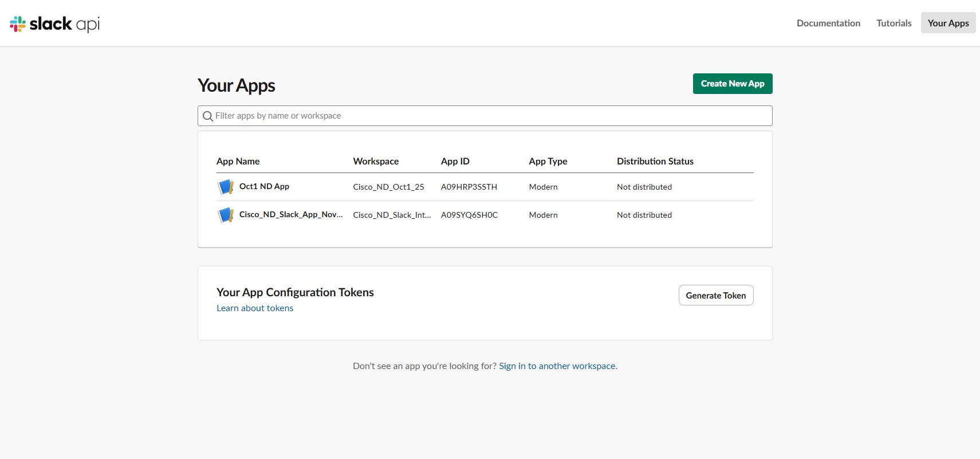Click the App ID column header
The image size is (980, 459).
[455, 162]
